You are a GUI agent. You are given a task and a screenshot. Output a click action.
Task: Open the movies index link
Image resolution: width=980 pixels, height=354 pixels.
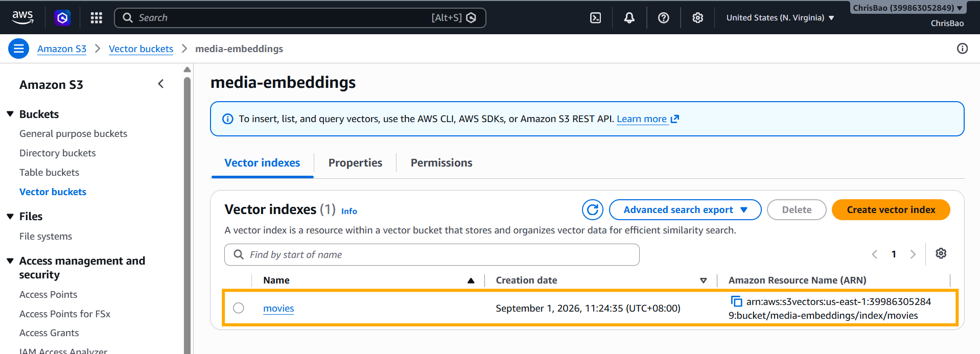278,308
